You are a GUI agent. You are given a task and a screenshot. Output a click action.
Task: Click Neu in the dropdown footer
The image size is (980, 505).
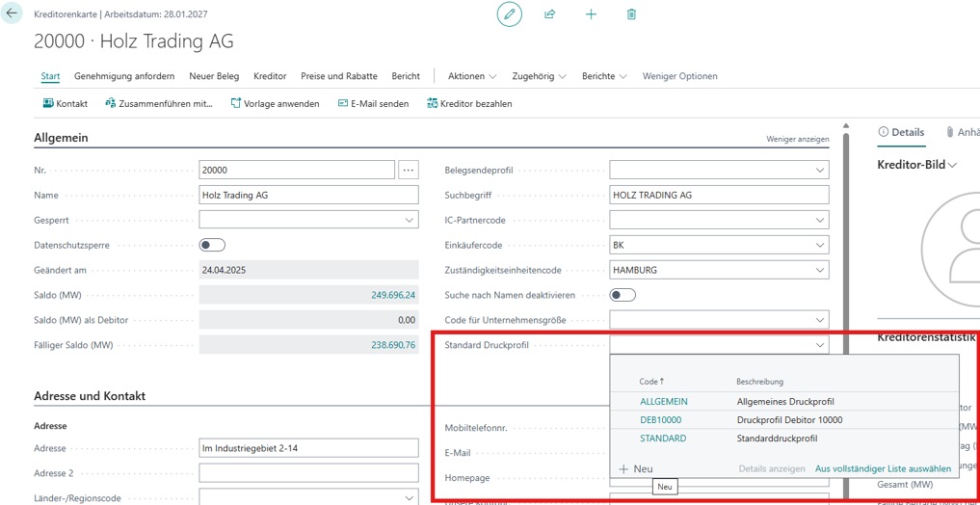point(636,468)
